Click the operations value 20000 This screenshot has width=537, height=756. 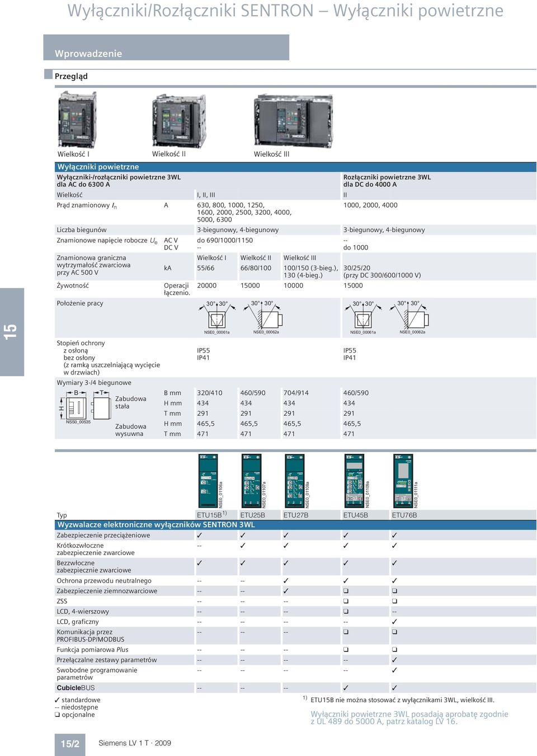207,285
